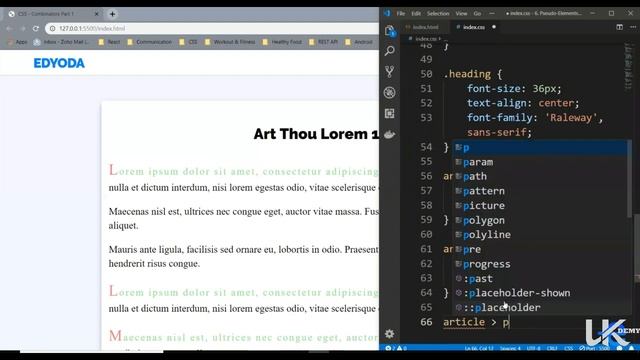The height and width of the screenshot is (360, 640).
Task: Click the UTF-8 encoding status
Action: tap(533, 348)
